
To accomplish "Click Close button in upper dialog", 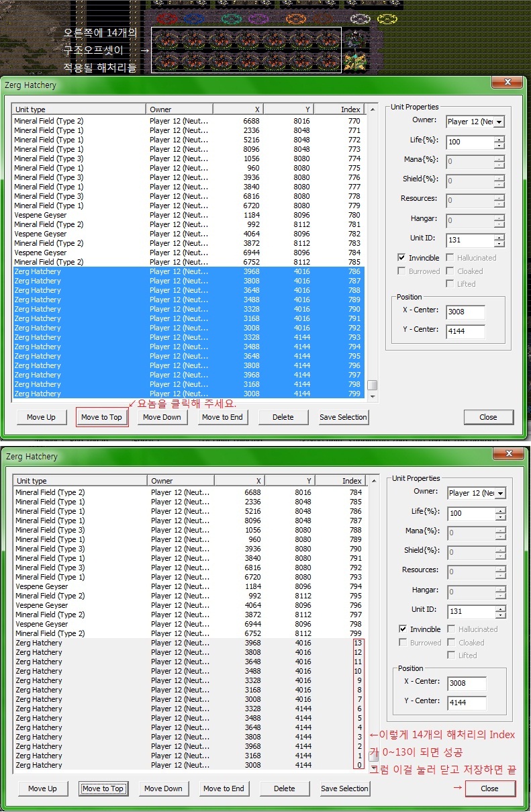I will (488, 417).
